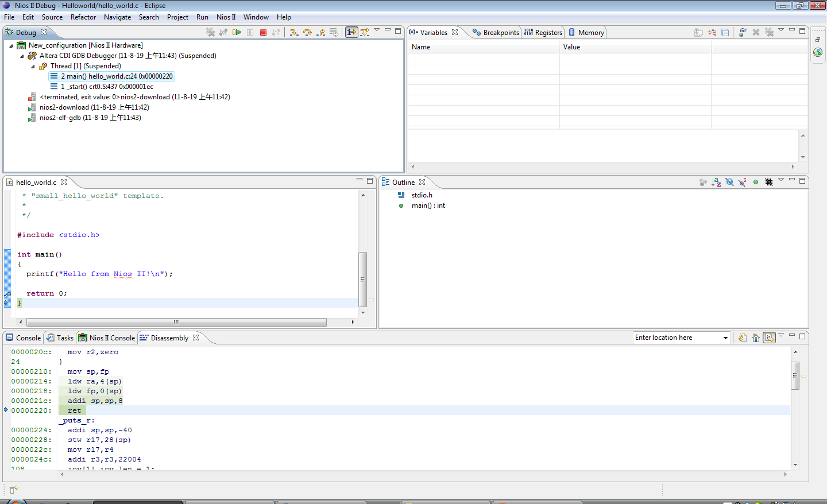Open the Registers tab
This screenshot has height=504, width=827.
pos(543,33)
